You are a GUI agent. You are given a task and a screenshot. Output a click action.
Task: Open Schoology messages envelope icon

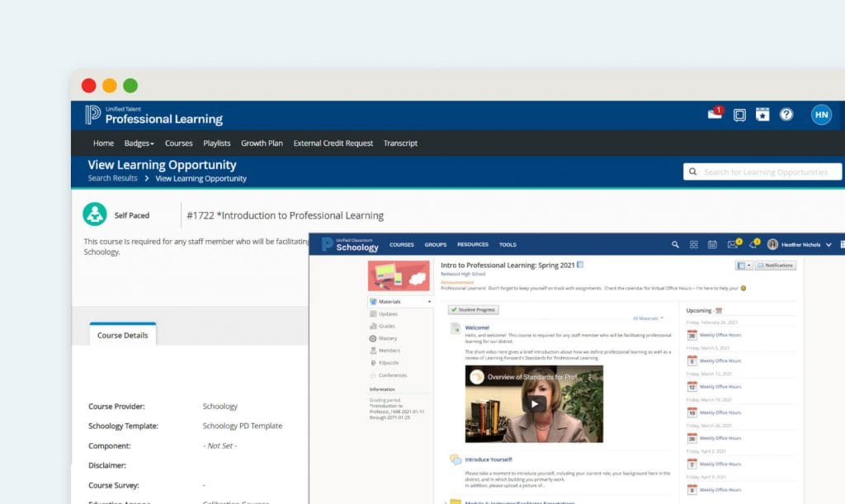(732, 245)
